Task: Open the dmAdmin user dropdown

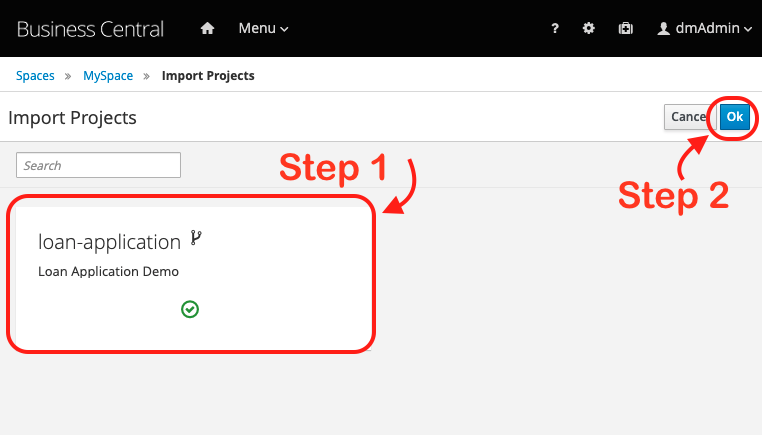Action: [705, 29]
